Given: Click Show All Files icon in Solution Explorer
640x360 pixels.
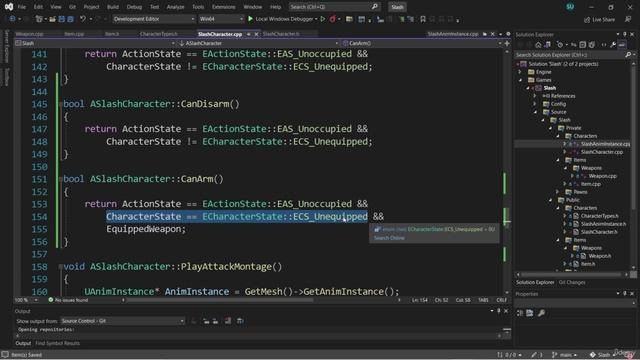Looking at the screenshot, I should click(592, 45).
